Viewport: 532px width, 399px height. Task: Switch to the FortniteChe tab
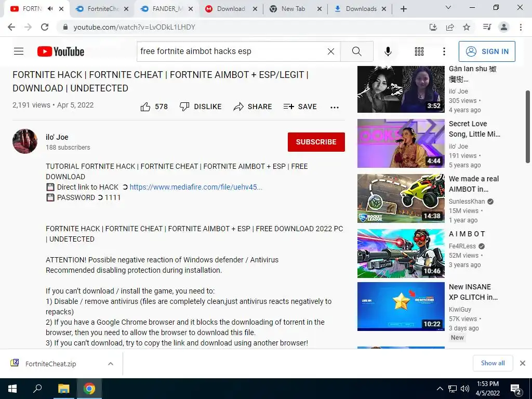102,9
